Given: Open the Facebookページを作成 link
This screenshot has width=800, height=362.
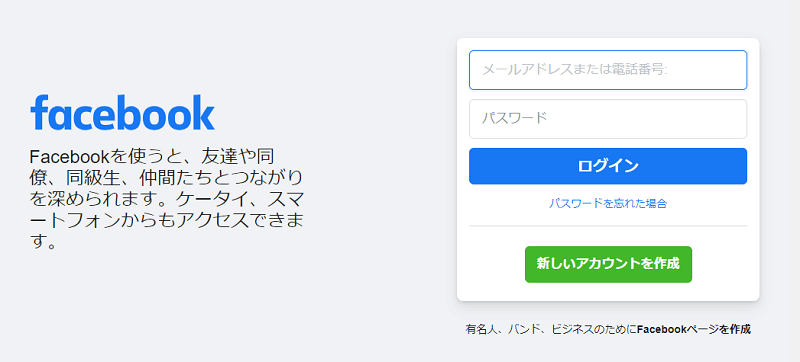Looking at the screenshot, I should (x=694, y=329).
